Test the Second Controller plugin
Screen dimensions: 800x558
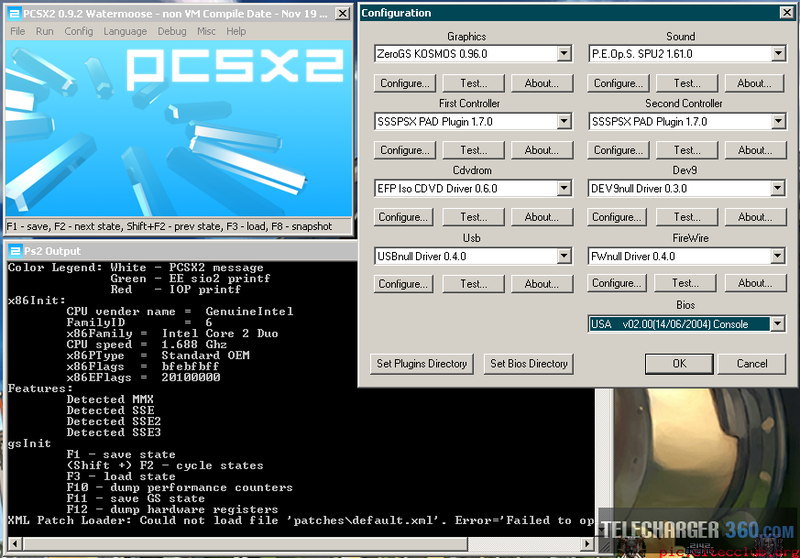point(687,150)
